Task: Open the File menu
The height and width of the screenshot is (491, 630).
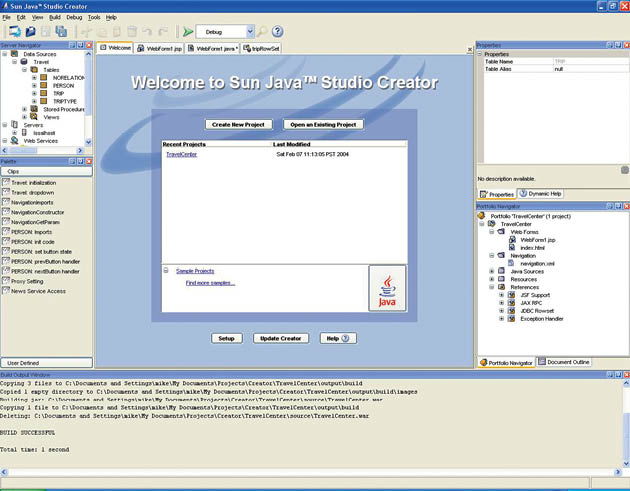Action: [6, 17]
